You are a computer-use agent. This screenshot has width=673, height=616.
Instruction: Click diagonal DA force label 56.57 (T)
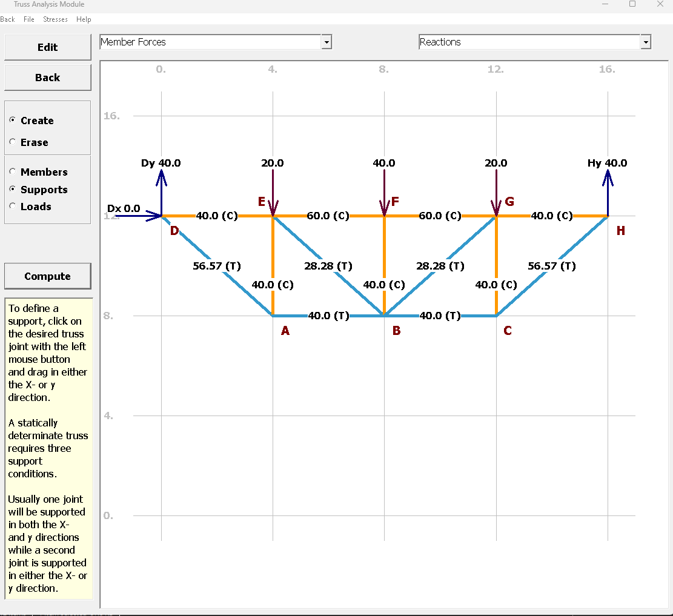217,266
